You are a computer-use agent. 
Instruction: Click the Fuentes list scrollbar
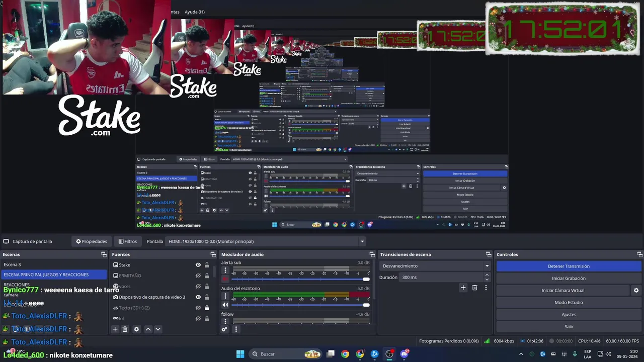(x=214, y=271)
